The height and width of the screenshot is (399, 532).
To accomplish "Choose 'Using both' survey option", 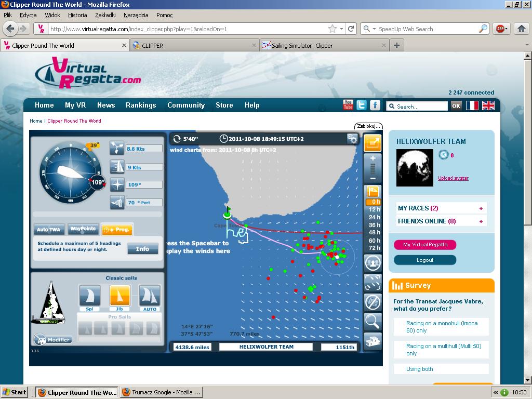I will [420, 369].
